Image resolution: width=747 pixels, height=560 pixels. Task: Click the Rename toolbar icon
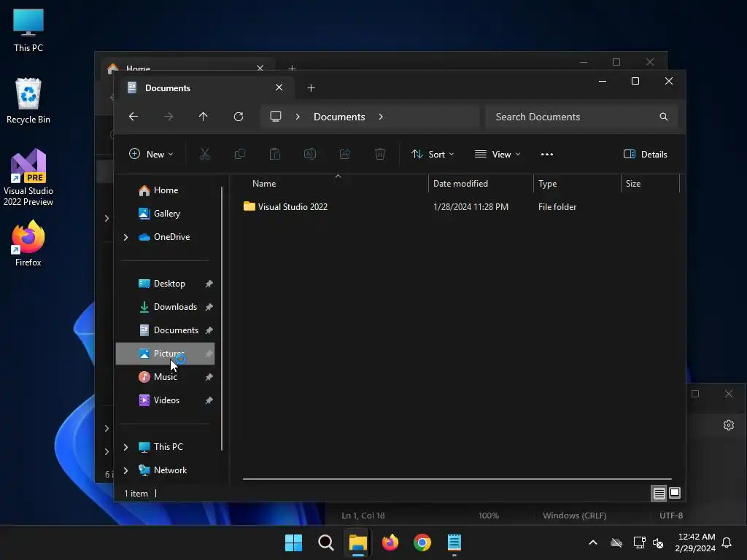pyautogui.click(x=310, y=155)
